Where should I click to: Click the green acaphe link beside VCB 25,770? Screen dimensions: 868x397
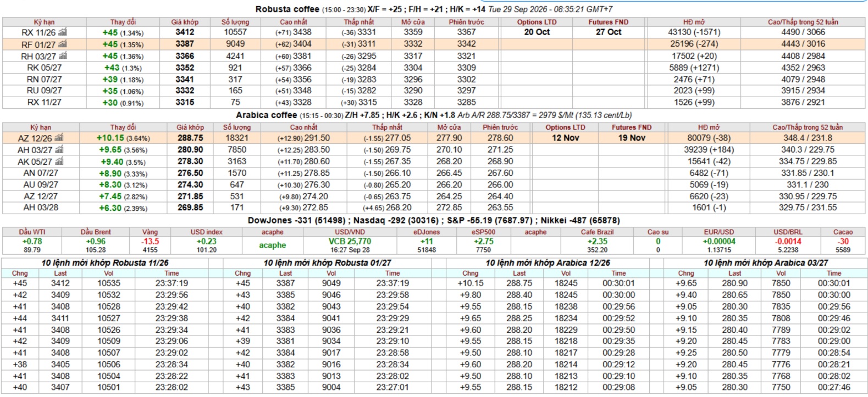[273, 245]
